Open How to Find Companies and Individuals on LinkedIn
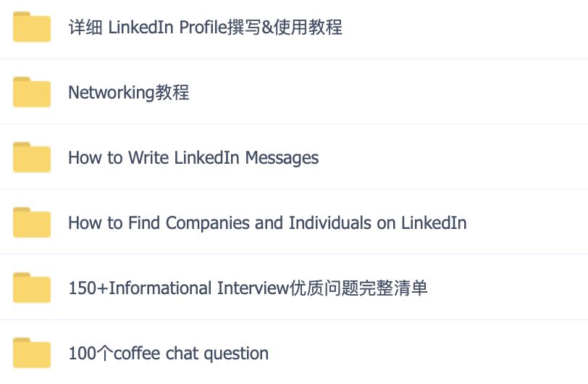 coord(267,222)
